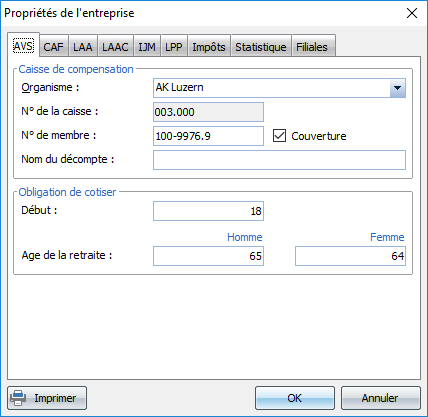Screen dimensions: 428x417
Task: Close the Propriétés de l'entreprise dialog
Action: 412,13
